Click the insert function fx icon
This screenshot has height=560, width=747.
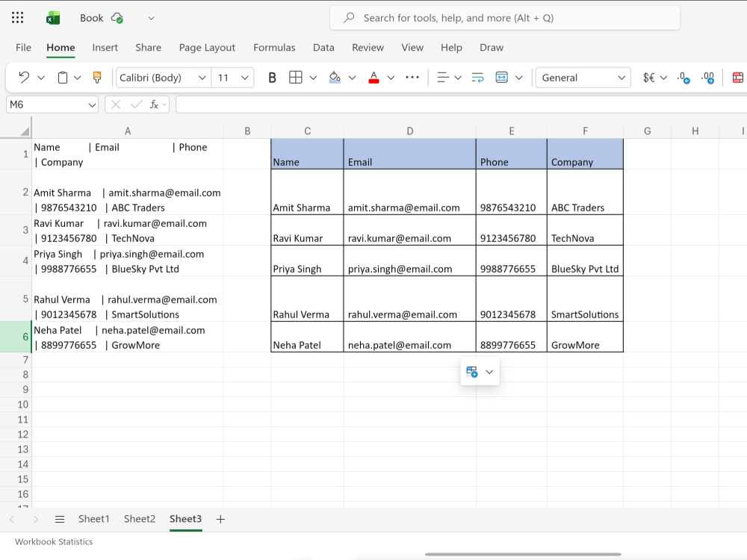click(x=154, y=105)
